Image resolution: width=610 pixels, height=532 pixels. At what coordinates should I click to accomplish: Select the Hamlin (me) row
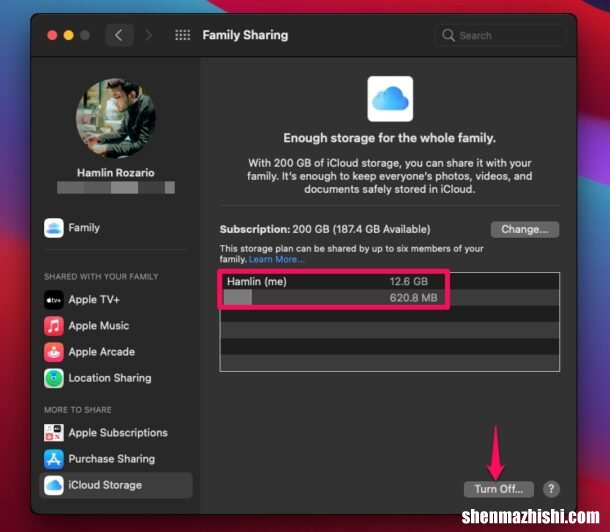(390, 281)
